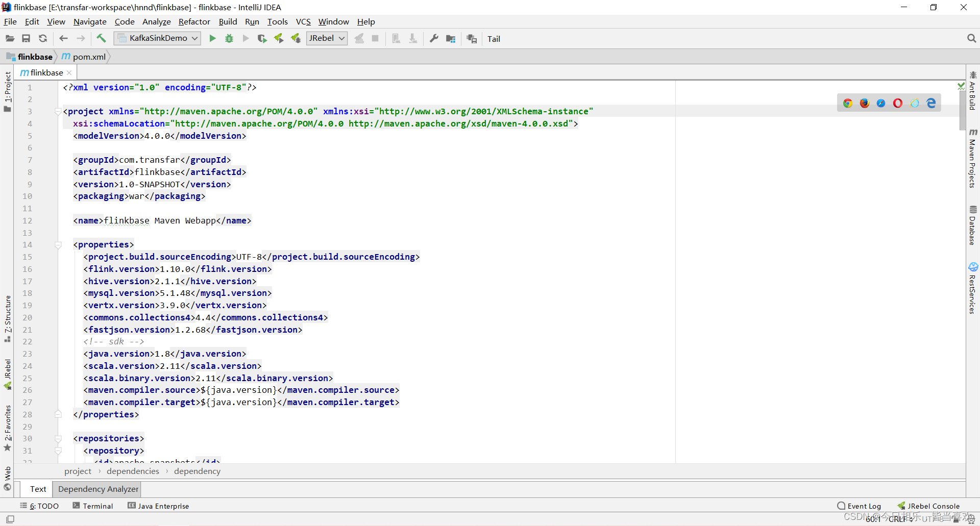Screen dimensions: 980x526
Task: Preview the file in Chrome
Action: click(x=848, y=103)
